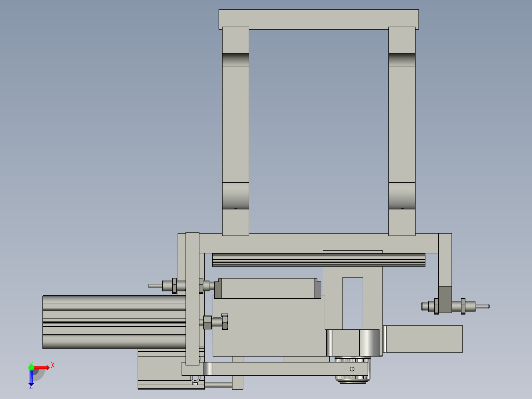Viewport: 532px width, 399px height.
Task: Select the grooved linear guide rail under the base plate
Action: tap(319, 260)
